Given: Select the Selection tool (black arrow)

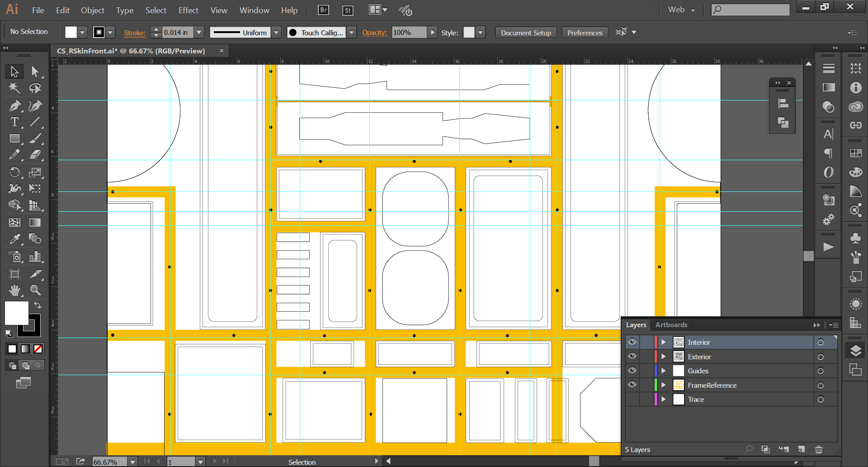Looking at the screenshot, I should 14,71.
